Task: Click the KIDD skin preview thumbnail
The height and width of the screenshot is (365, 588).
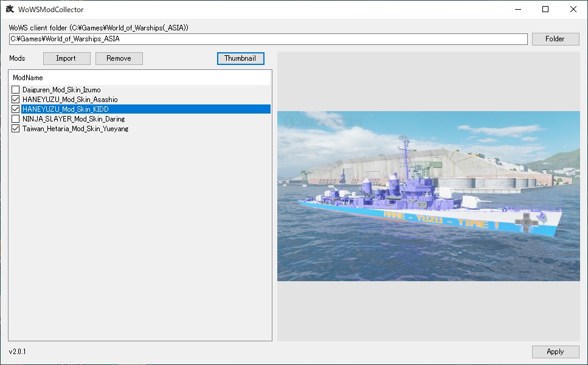Action: click(429, 196)
